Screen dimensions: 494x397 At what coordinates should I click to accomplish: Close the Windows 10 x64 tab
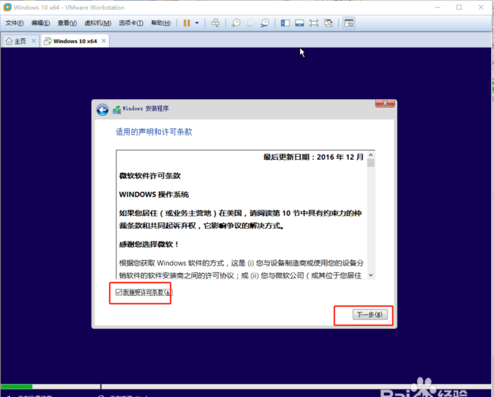tap(104, 41)
